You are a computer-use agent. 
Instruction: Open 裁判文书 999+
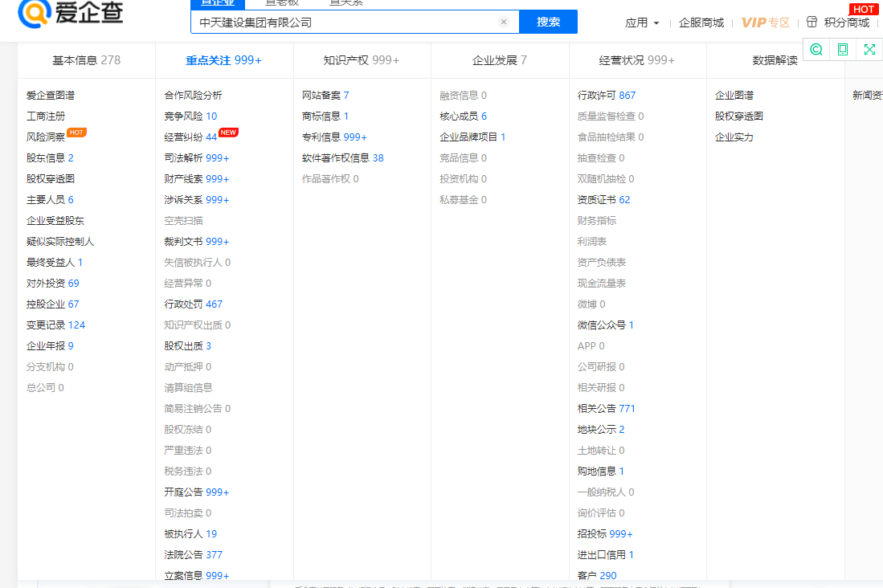point(197,241)
